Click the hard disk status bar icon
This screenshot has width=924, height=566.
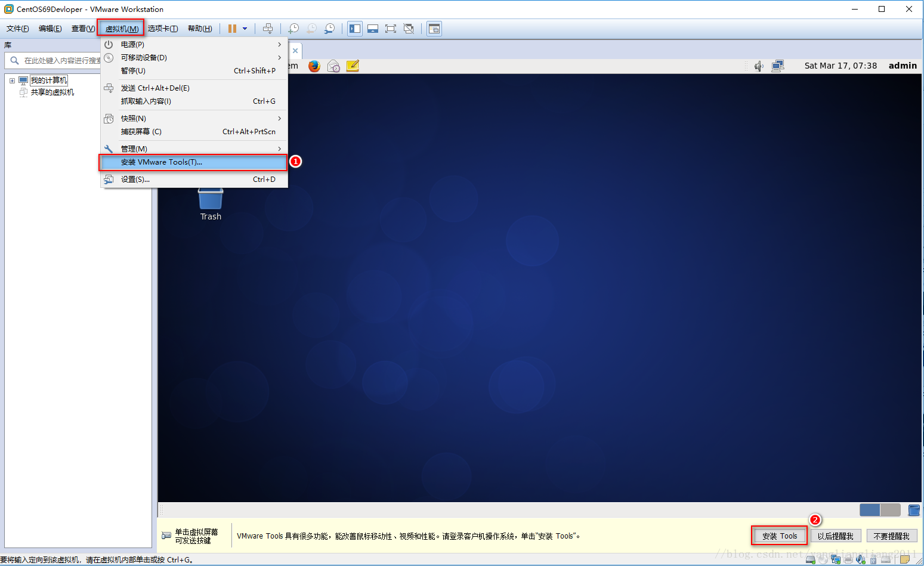(x=811, y=559)
